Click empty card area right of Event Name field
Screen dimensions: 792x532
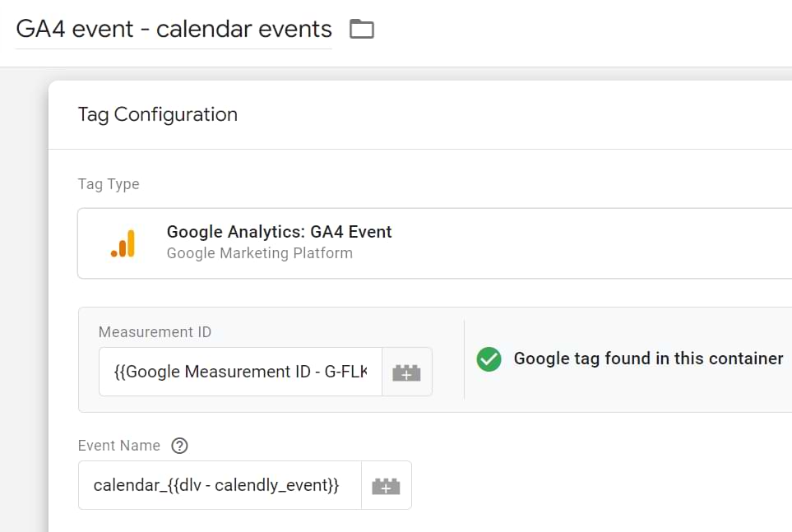(x=601, y=485)
